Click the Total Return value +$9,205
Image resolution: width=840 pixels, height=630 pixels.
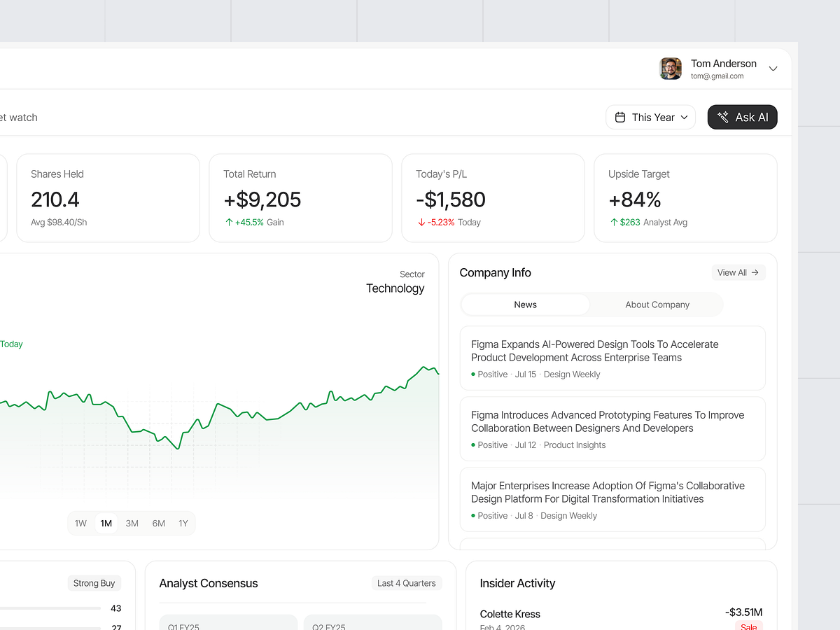(x=262, y=199)
